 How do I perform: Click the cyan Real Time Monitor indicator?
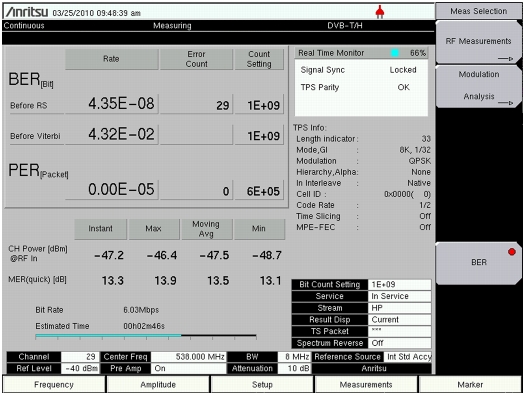[x=395, y=53]
